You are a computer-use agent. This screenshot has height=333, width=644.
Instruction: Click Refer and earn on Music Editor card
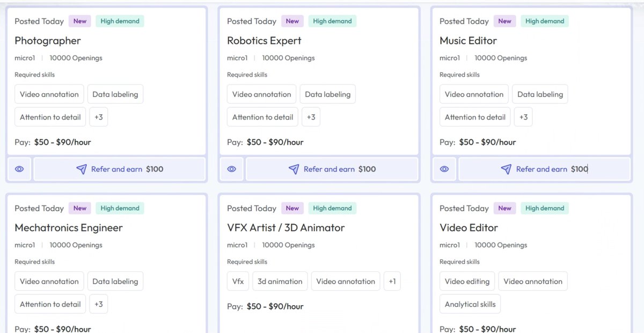[544, 169]
